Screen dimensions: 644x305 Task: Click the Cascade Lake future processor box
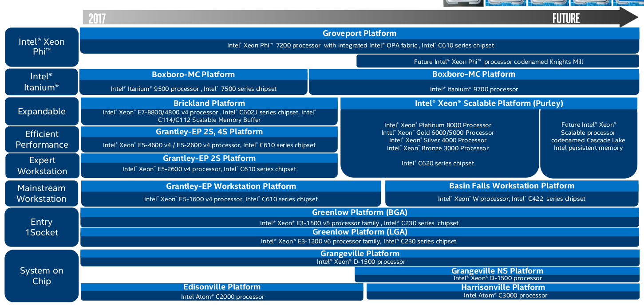pyautogui.click(x=588, y=137)
